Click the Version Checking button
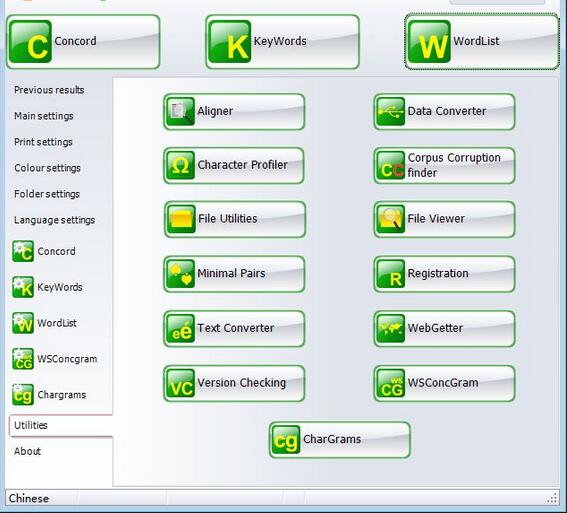 [x=234, y=383]
